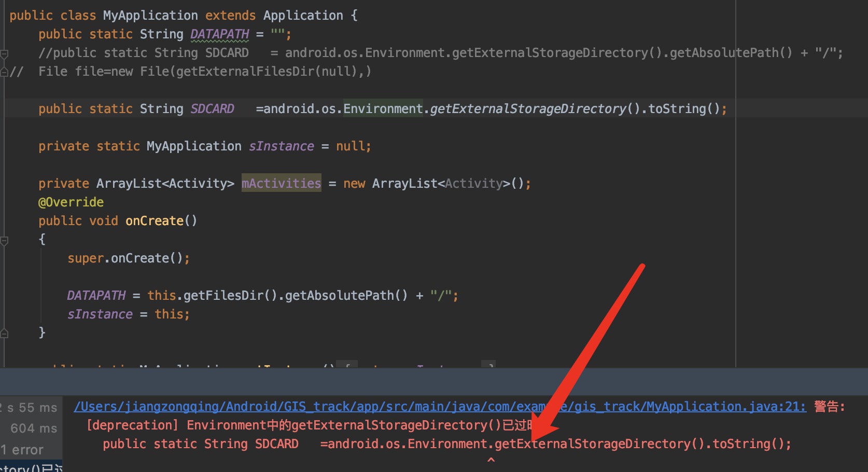Click fold marker at onCreate closing brace
This screenshot has width=868, height=472.
pyautogui.click(x=4, y=334)
